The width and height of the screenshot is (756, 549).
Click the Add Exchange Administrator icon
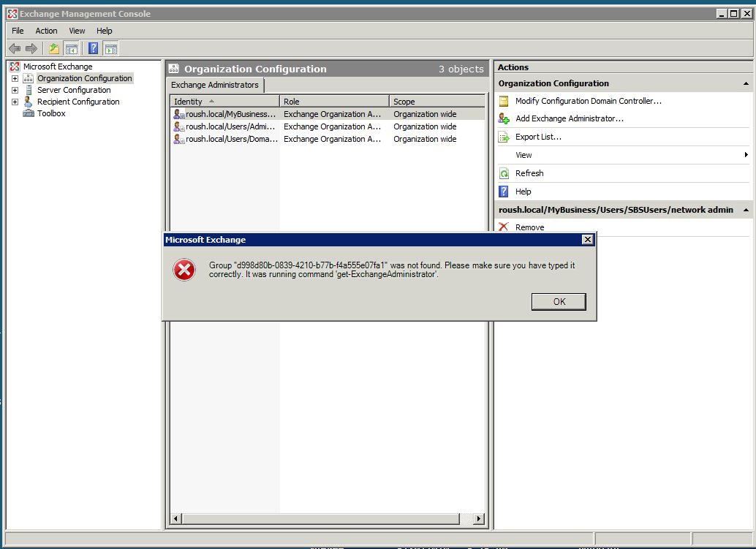pos(504,118)
